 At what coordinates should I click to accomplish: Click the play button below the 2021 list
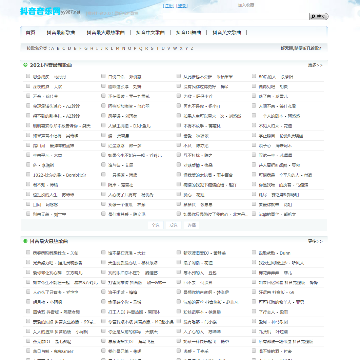coord(192,225)
